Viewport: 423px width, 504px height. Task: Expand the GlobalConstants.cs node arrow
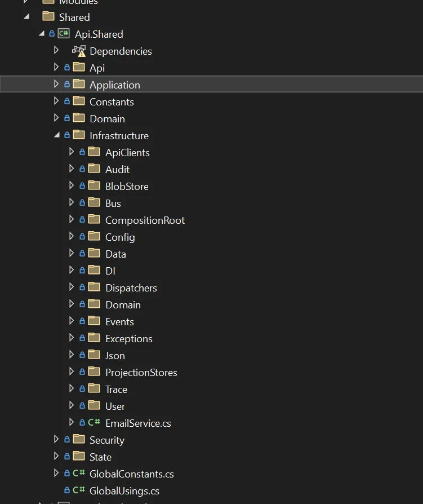coord(56,473)
